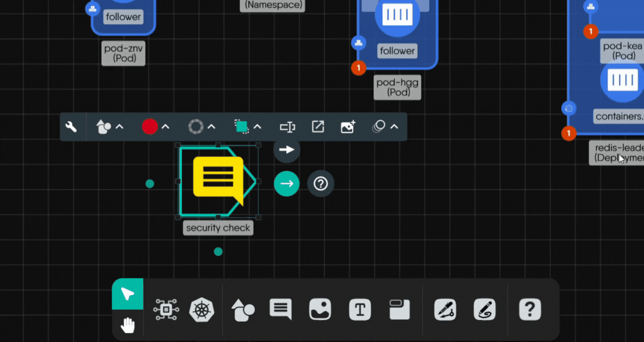
Task: Select the Text tool
Action: (360, 309)
